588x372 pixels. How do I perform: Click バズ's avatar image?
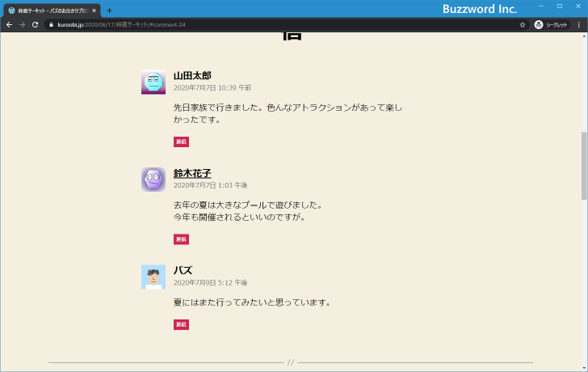(153, 277)
